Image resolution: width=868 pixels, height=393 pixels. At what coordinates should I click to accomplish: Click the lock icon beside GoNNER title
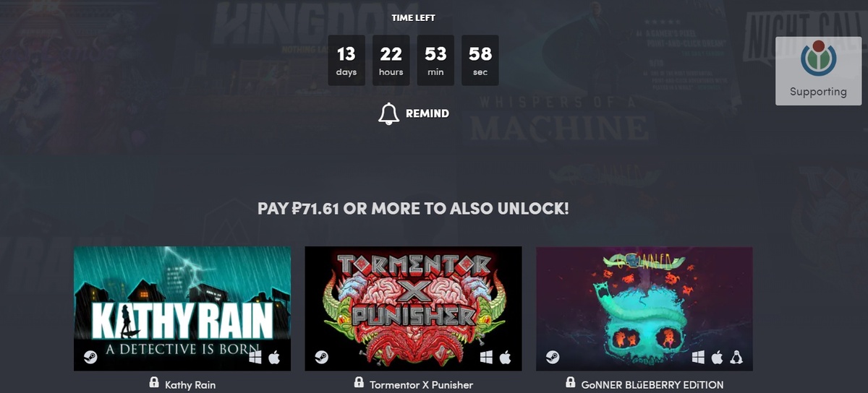(x=571, y=382)
